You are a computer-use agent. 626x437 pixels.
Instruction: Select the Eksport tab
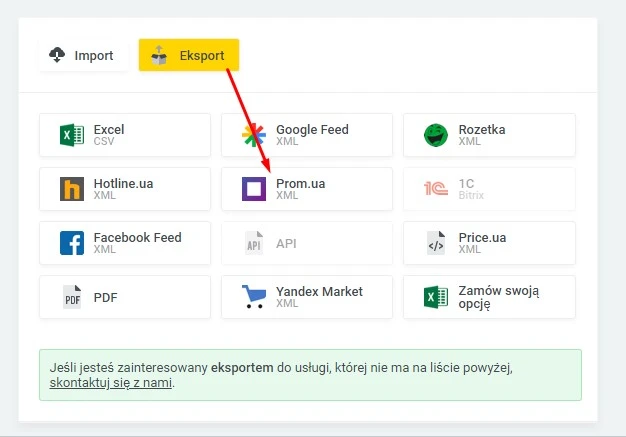pyautogui.click(x=188, y=56)
